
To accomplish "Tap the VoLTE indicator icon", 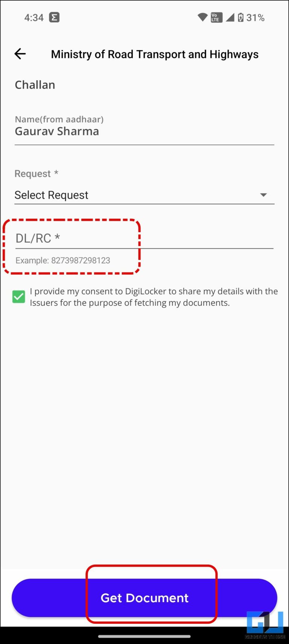I will click(216, 17).
